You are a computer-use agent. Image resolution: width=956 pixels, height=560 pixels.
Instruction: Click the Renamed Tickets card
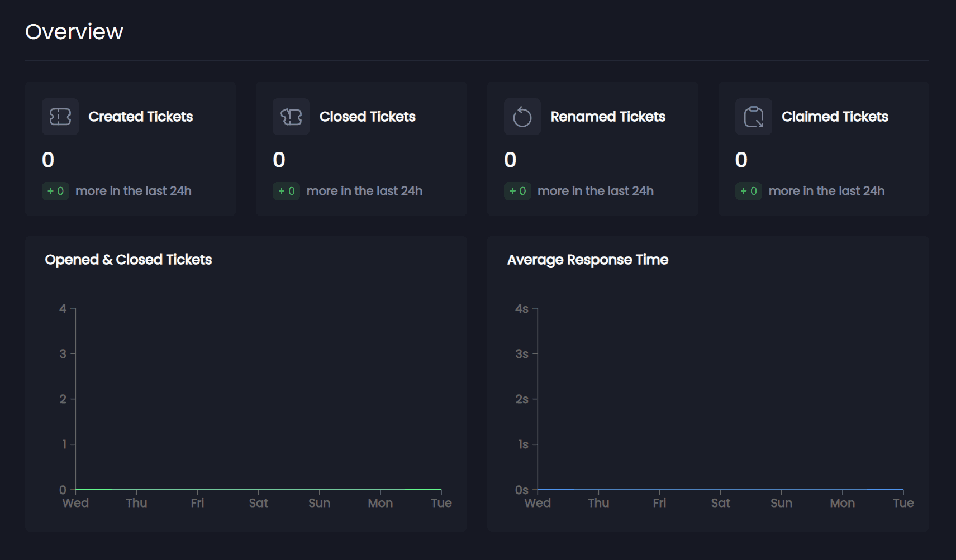click(x=592, y=149)
